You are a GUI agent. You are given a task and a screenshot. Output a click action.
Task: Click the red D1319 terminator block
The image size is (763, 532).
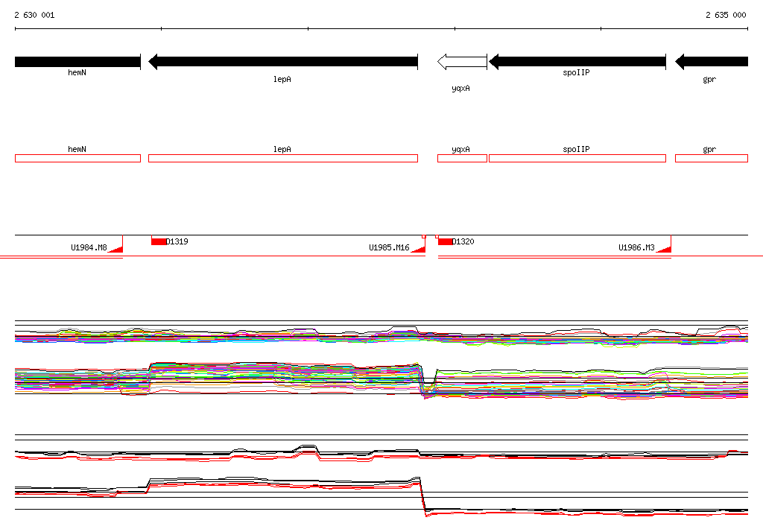159,241
